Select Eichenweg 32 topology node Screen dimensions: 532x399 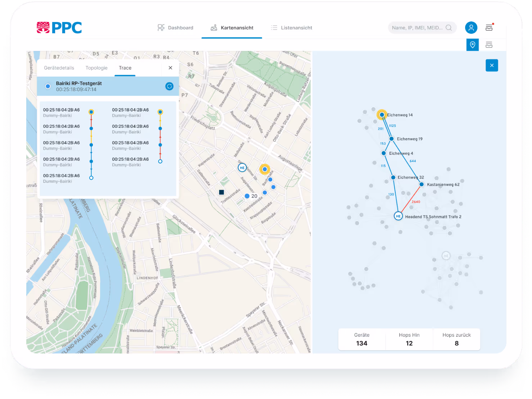coord(394,177)
